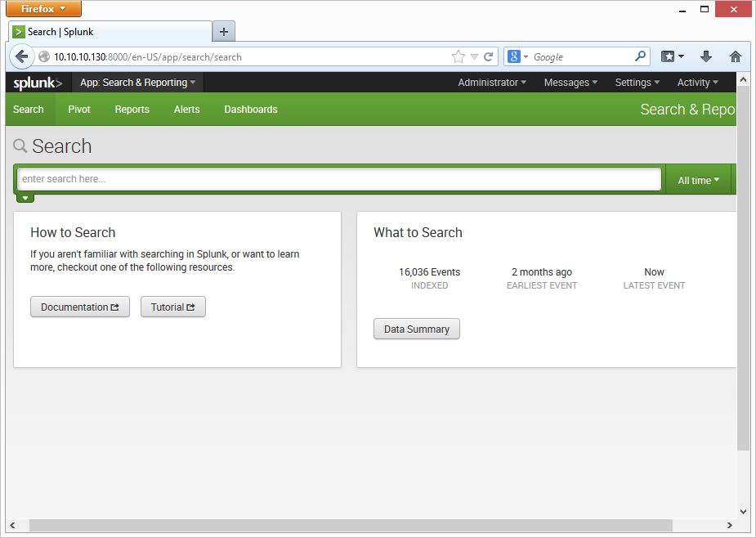Go to the Alerts tab
This screenshot has height=538, width=756.
coord(186,110)
